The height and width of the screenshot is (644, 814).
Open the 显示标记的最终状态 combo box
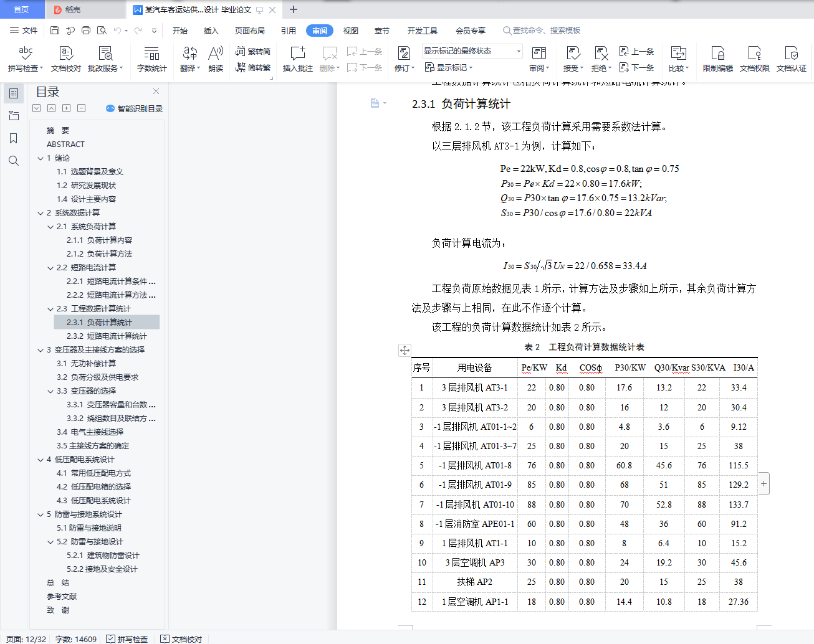click(472, 51)
